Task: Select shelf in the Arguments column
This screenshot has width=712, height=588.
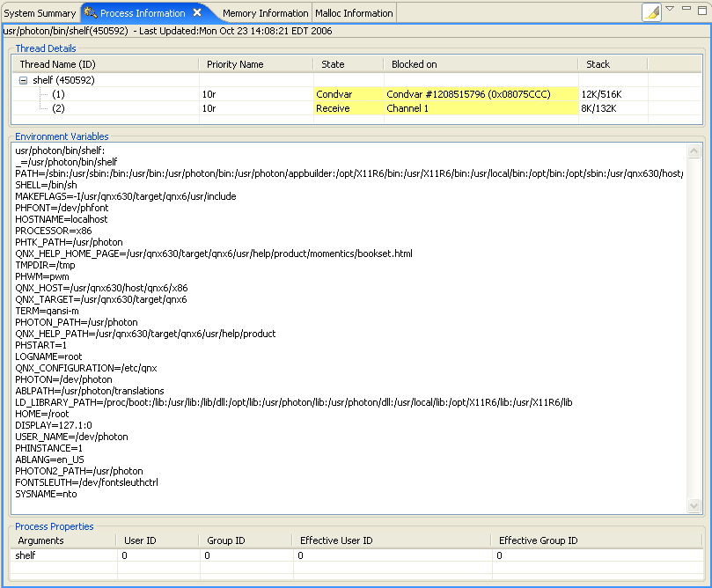Action: (x=25, y=555)
